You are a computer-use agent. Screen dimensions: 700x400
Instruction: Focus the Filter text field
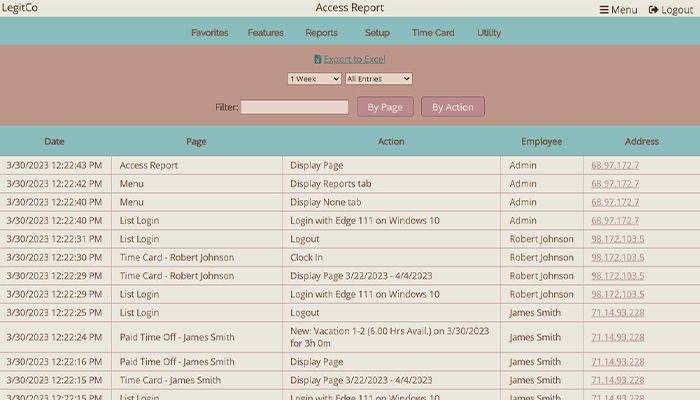click(295, 107)
